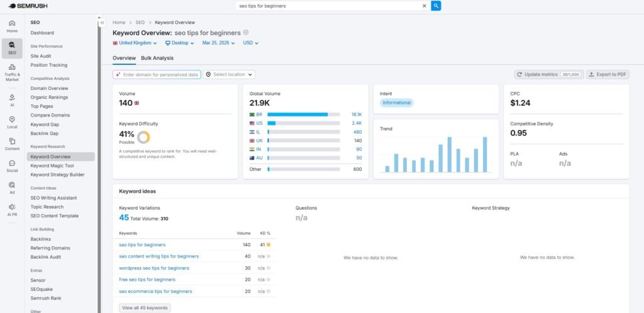
Task: Open the Desktop device dropdown
Action: coord(179,43)
